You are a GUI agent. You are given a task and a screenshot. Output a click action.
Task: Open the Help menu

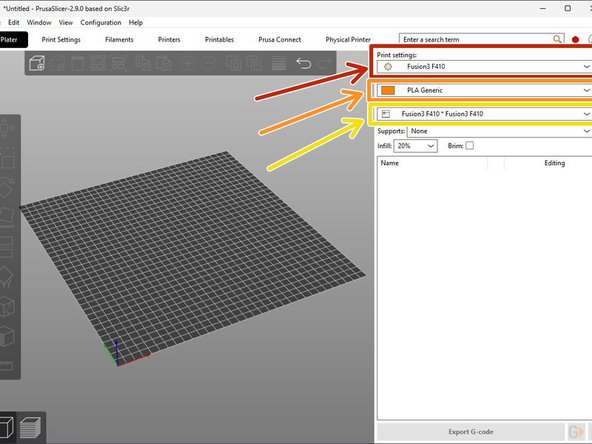[136, 22]
